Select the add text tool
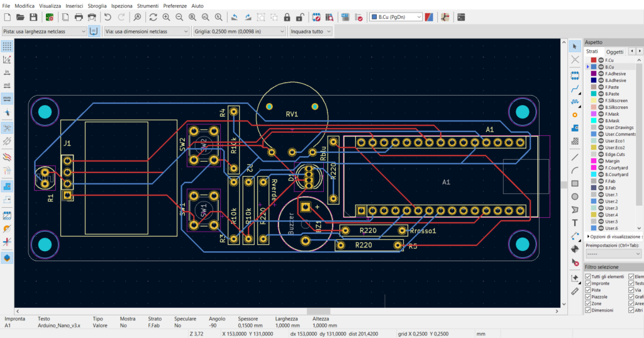The width and height of the screenshot is (644, 338). (x=575, y=223)
